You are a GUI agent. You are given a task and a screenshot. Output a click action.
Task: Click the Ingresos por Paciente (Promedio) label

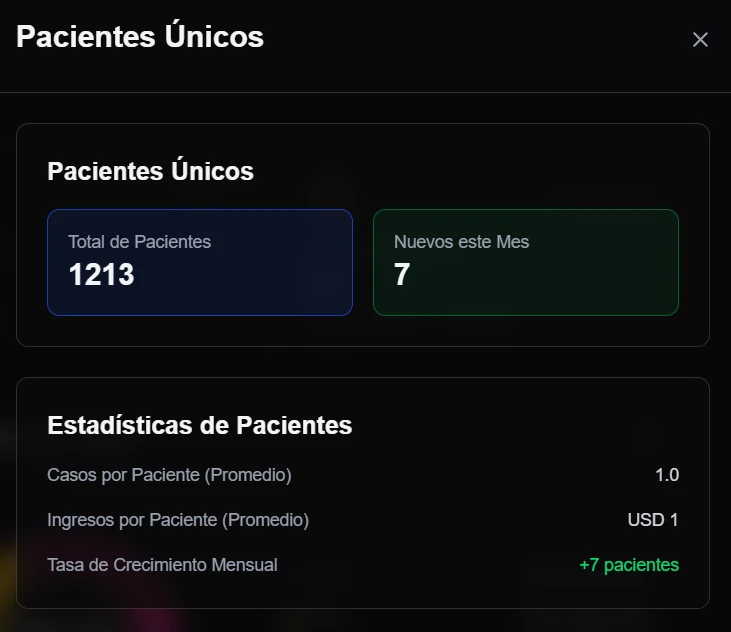pos(178,520)
